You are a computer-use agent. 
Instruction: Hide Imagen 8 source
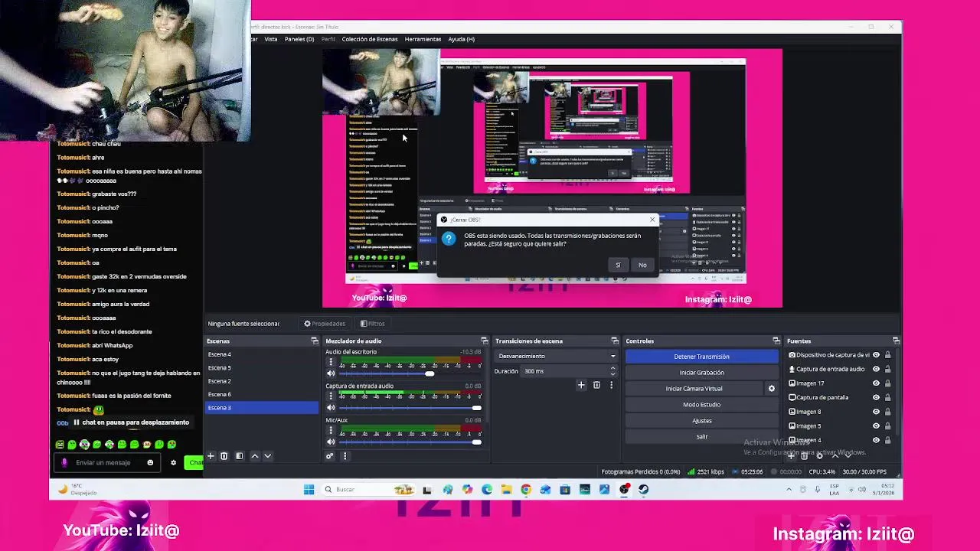click(x=876, y=412)
